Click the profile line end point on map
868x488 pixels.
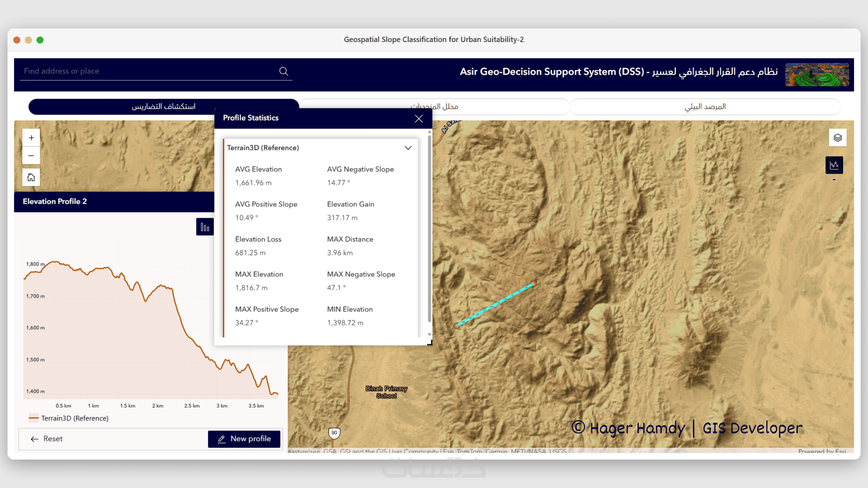point(533,284)
